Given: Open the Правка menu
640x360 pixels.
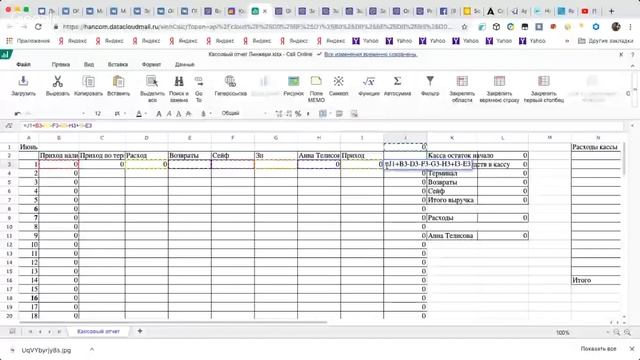Looking at the screenshot, I should [61, 64].
